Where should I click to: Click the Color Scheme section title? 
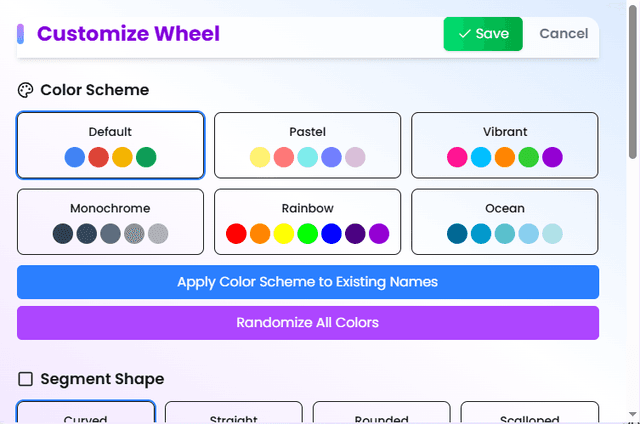tap(95, 90)
